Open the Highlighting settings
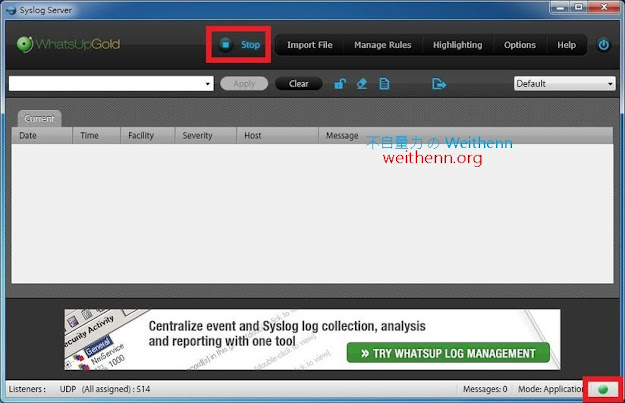 [457, 45]
